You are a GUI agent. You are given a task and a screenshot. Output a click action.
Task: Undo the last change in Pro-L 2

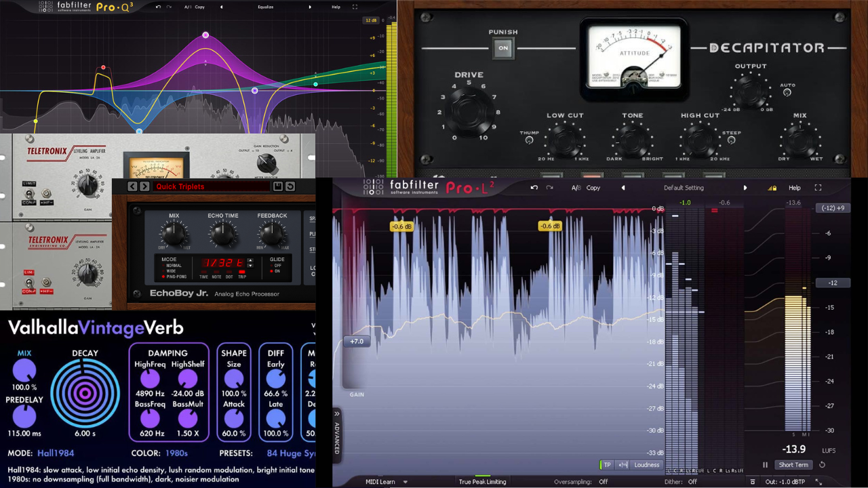coord(534,188)
